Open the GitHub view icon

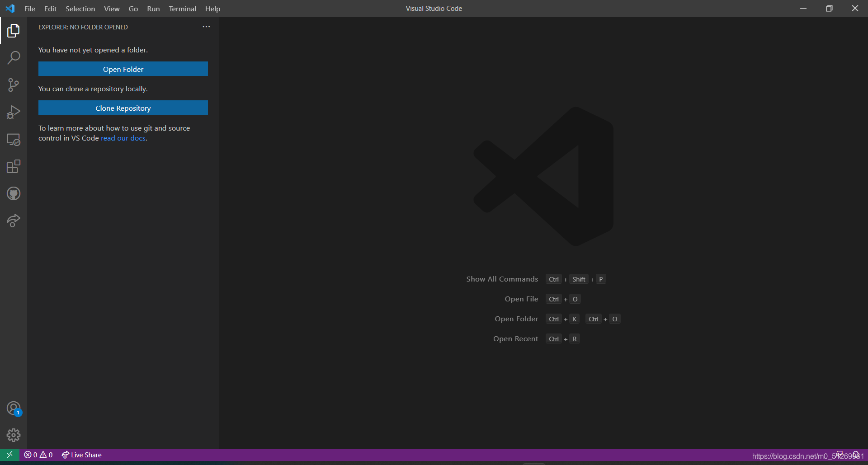click(x=14, y=194)
